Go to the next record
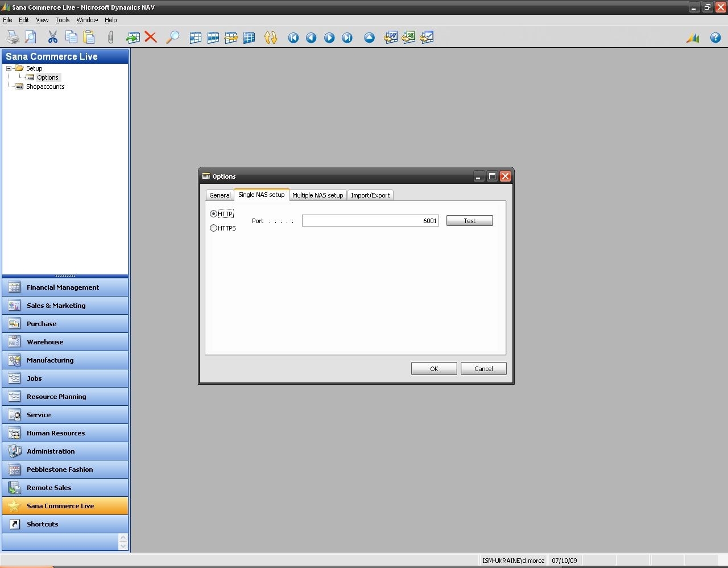This screenshot has height=568, width=728. (329, 38)
